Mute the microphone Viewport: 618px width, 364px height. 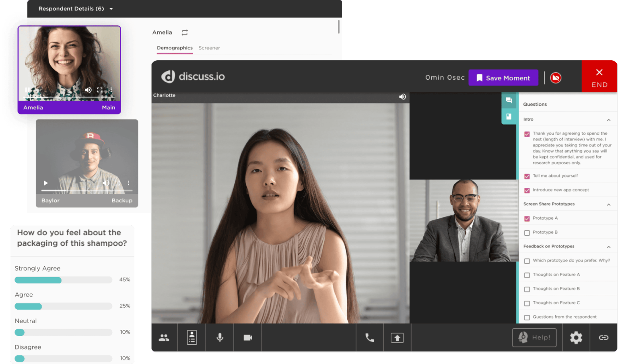[220, 337]
